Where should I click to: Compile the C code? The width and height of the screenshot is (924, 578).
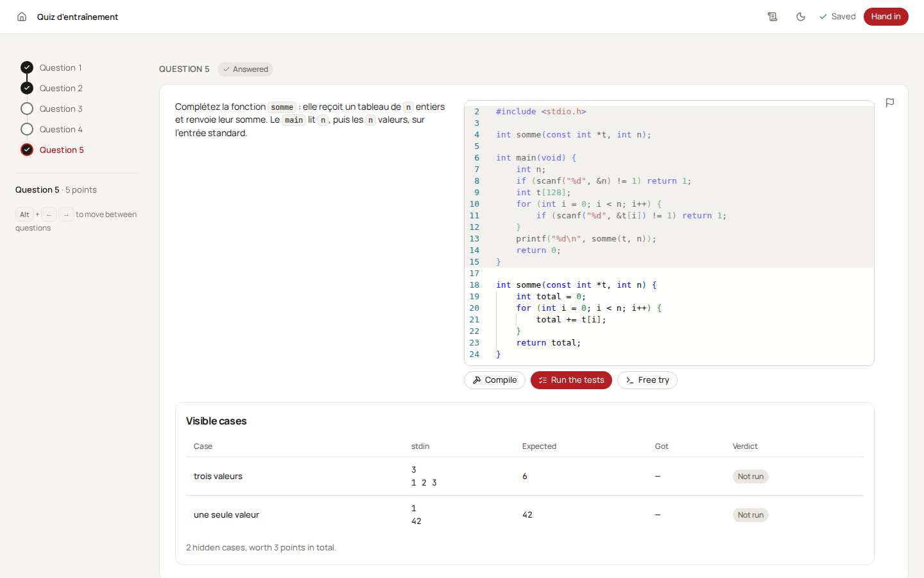tap(495, 380)
